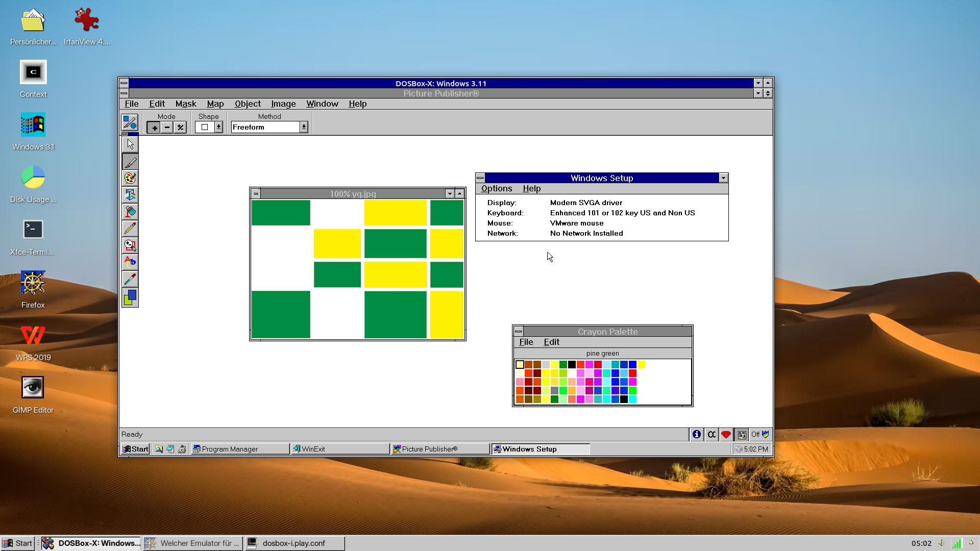Click the second quick-launch icon after the Win 3.11 Start button
Screen dimensions: 980x551
[170, 449]
